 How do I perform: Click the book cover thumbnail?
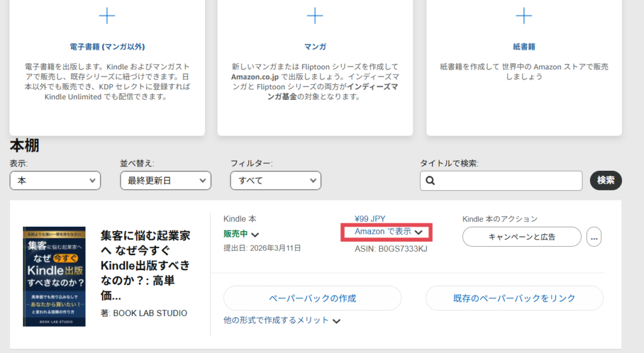[54, 276]
